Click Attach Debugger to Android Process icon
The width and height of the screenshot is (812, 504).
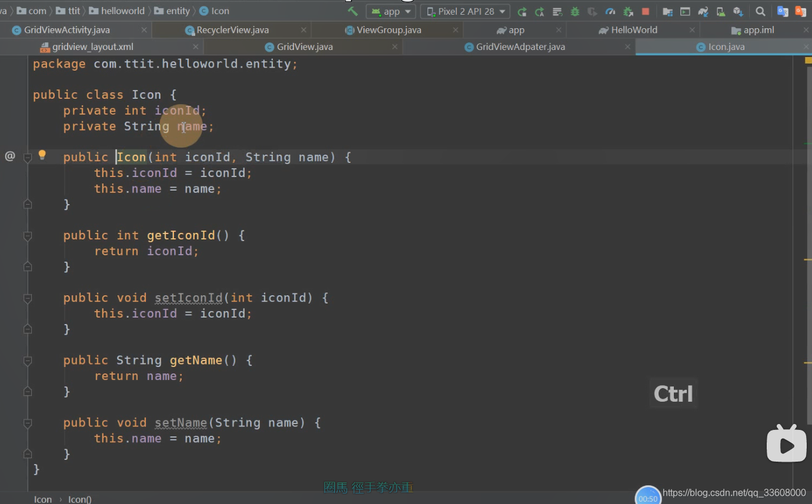[628, 11]
